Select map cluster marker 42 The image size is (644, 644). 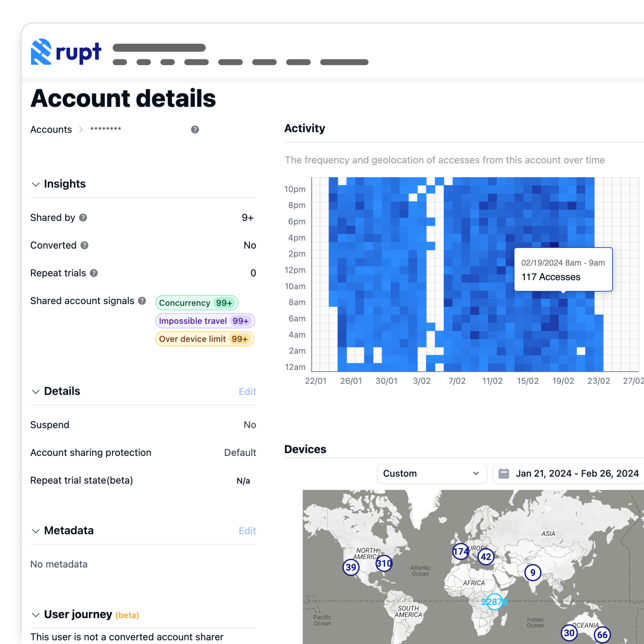tap(486, 556)
